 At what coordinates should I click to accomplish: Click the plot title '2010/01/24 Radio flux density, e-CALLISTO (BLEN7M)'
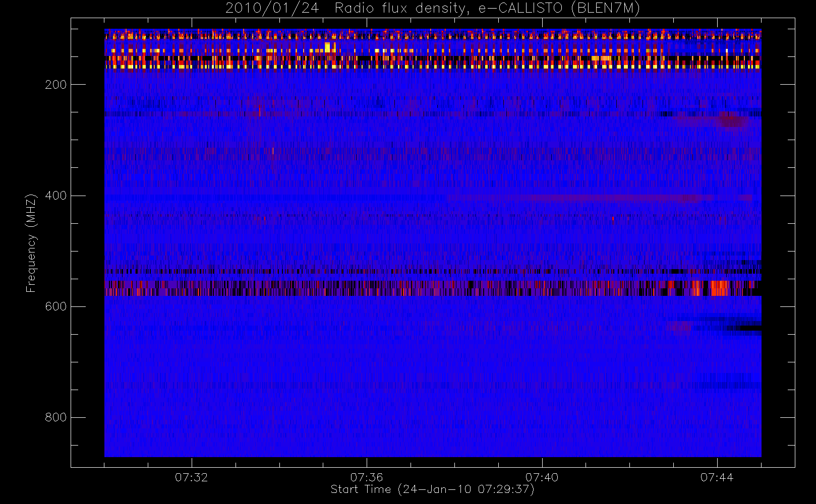[x=433, y=9]
